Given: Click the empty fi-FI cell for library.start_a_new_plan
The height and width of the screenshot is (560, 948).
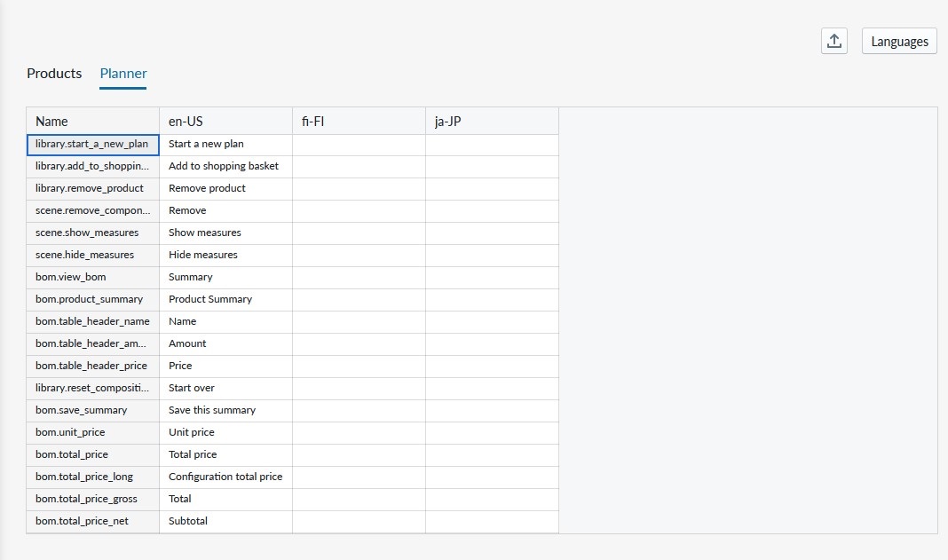Looking at the screenshot, I should (x=359, y=146).
